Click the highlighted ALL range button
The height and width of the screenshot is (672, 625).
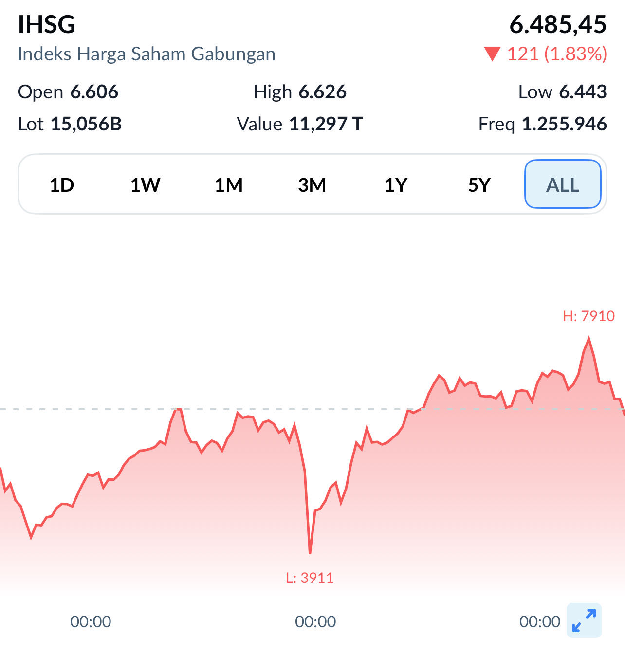562,184
